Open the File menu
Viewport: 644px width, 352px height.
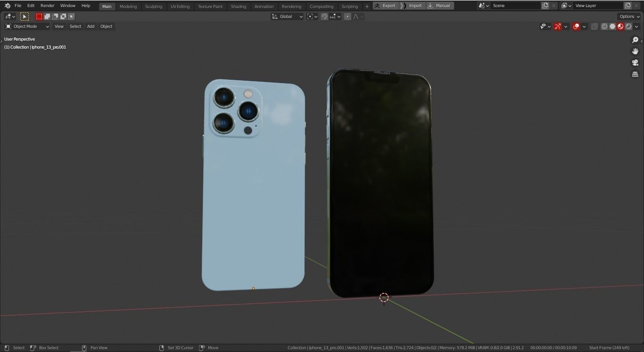(18, 6)
